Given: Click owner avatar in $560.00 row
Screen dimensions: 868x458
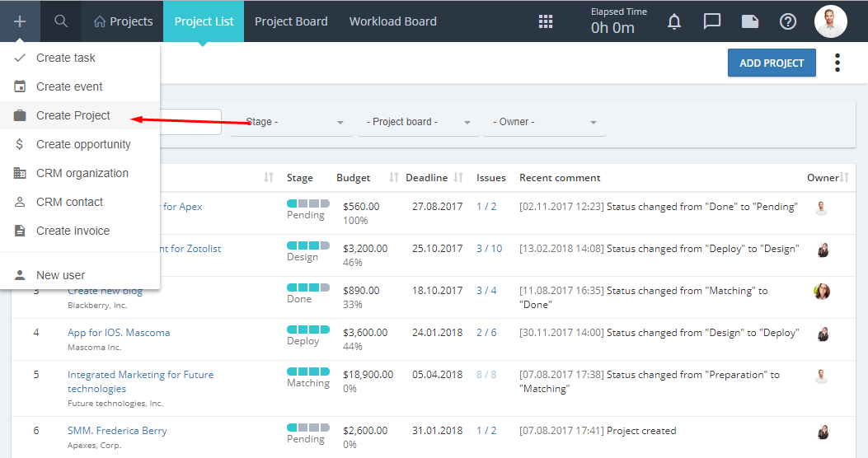Looking at the screenshot, I should pos(822,208).
